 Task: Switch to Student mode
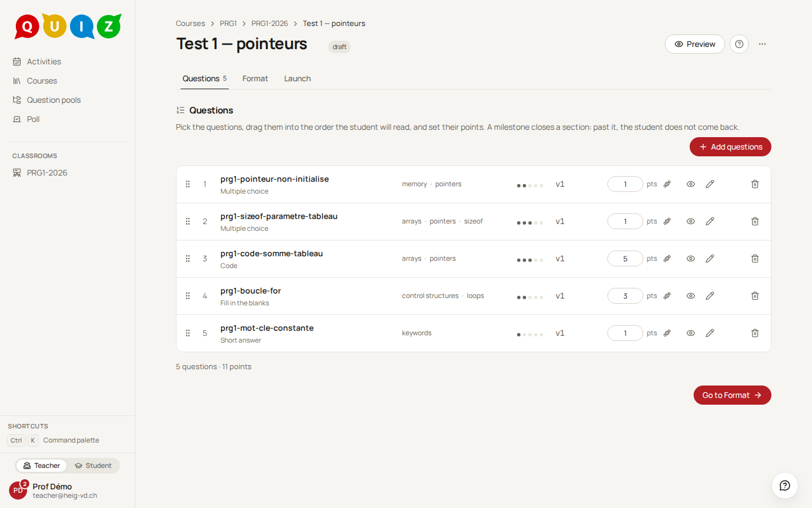[93, 466]
